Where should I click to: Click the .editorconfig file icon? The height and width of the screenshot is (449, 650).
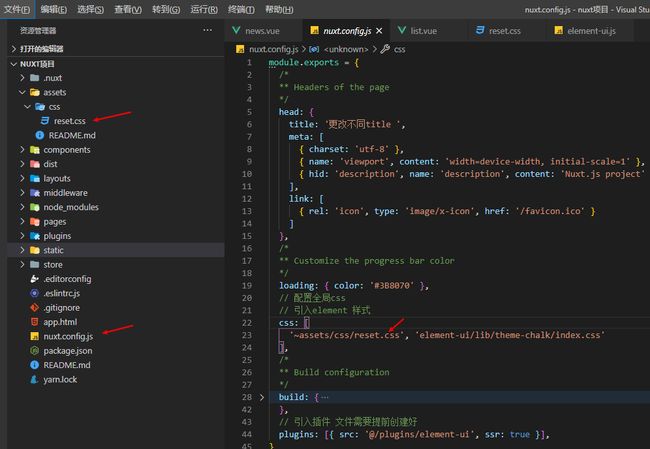[x=35, y=279]
